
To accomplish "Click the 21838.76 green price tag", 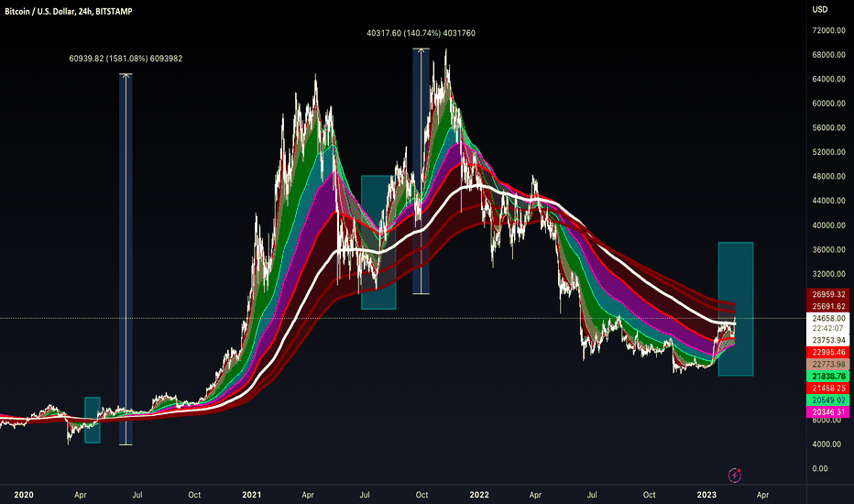I will [x=827, y=376].
